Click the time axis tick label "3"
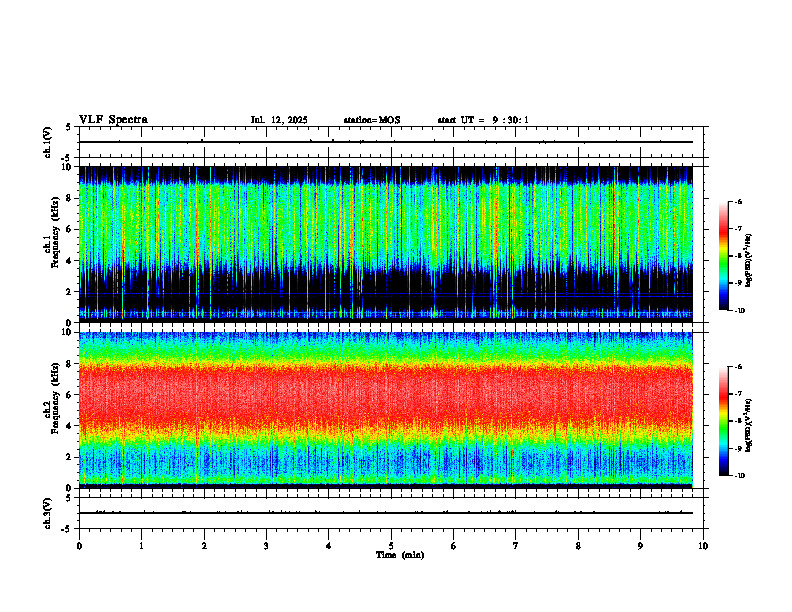792x612 pixels. click(x=266, y=546)
